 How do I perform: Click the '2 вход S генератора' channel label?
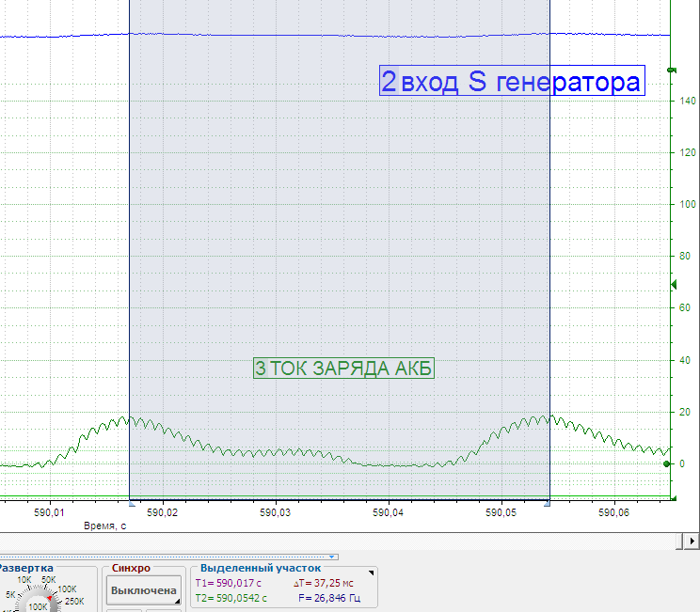pos(512,81)
